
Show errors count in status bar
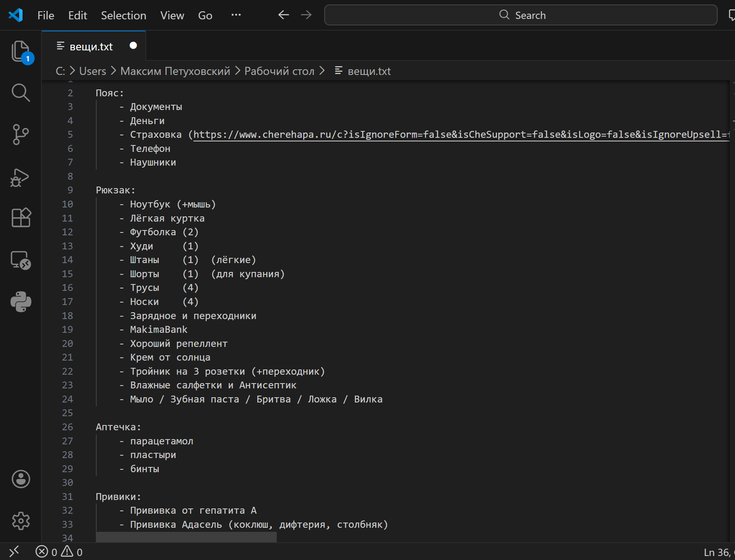coord(46,552)
